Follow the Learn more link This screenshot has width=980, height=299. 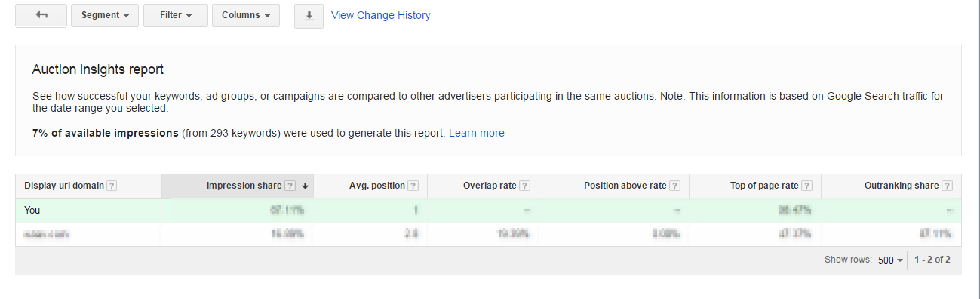coord(477,133)
